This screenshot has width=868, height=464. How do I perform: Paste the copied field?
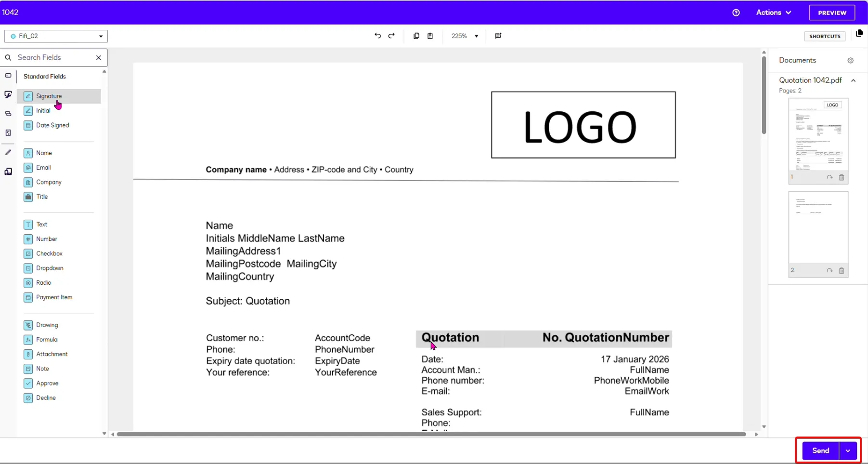(x=431, y=36)
